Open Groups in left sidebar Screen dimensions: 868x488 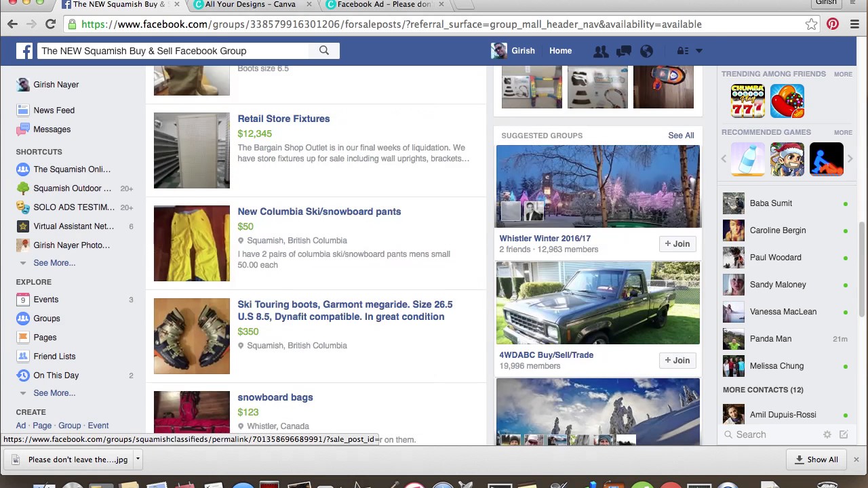pyautogui.click(x=47, y=319)
